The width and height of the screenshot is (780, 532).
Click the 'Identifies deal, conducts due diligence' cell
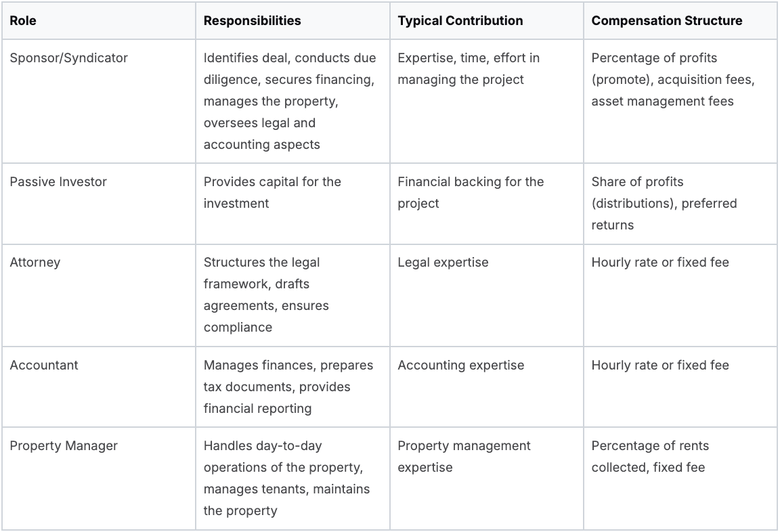click(x=290, y=101)
